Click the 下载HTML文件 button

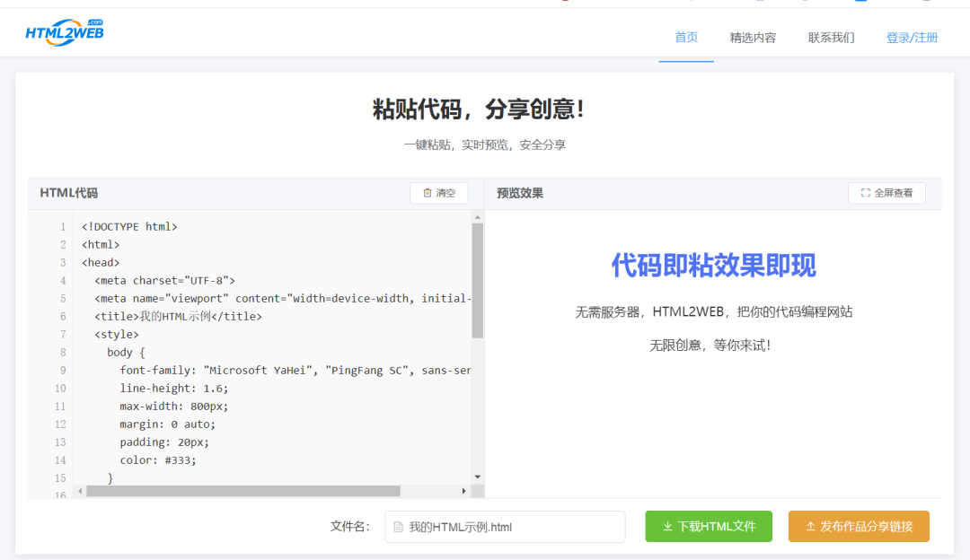(709, 526)
